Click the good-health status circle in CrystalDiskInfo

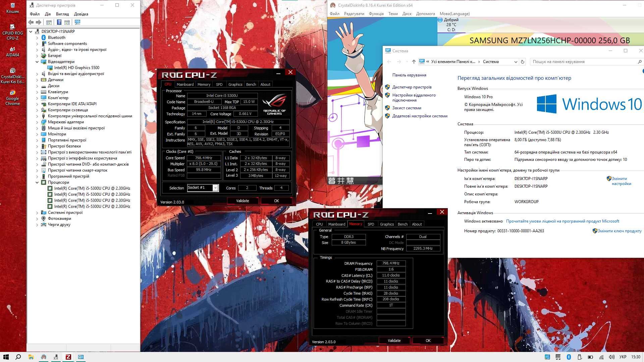[x=440, y=20]
